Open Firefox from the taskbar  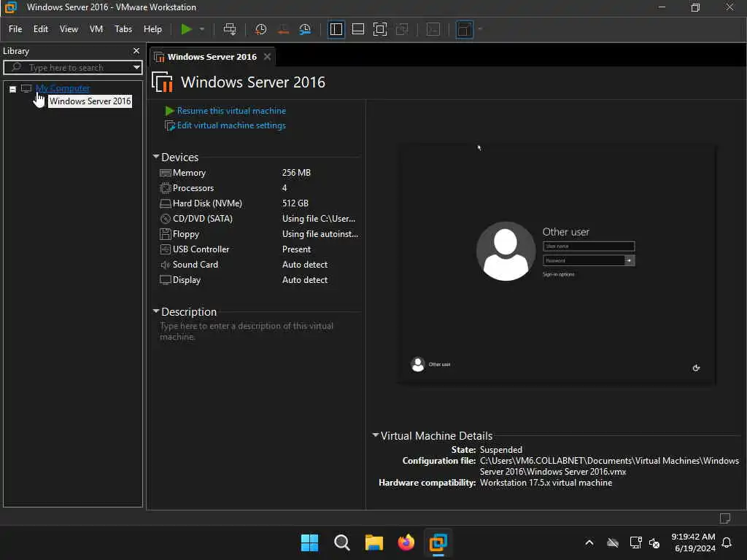[406, 542]
